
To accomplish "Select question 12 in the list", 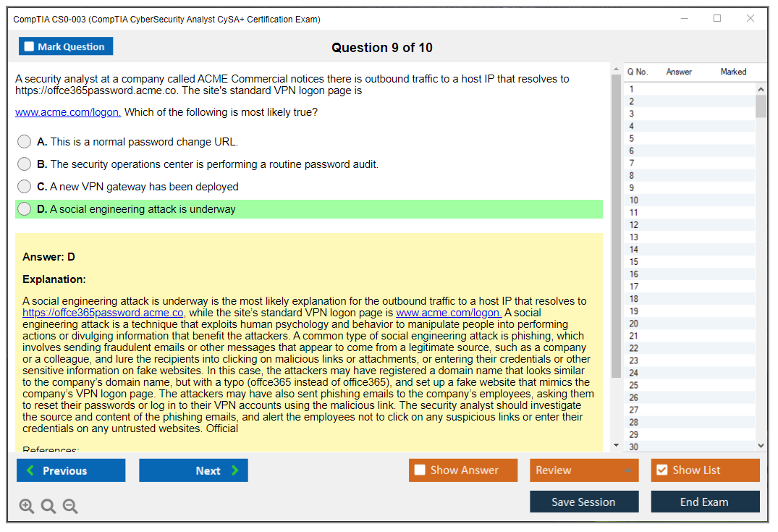I will 634,225.
